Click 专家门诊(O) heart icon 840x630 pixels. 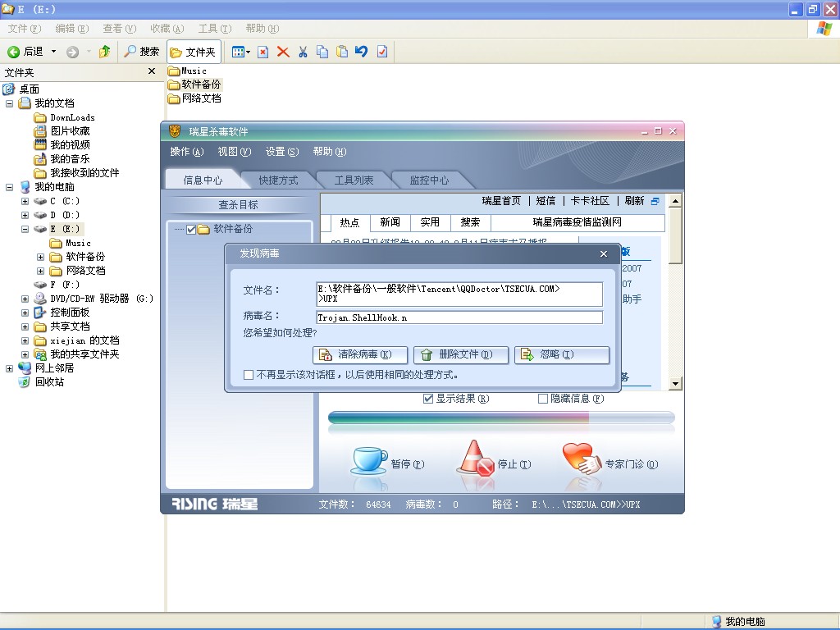point(582,459)
